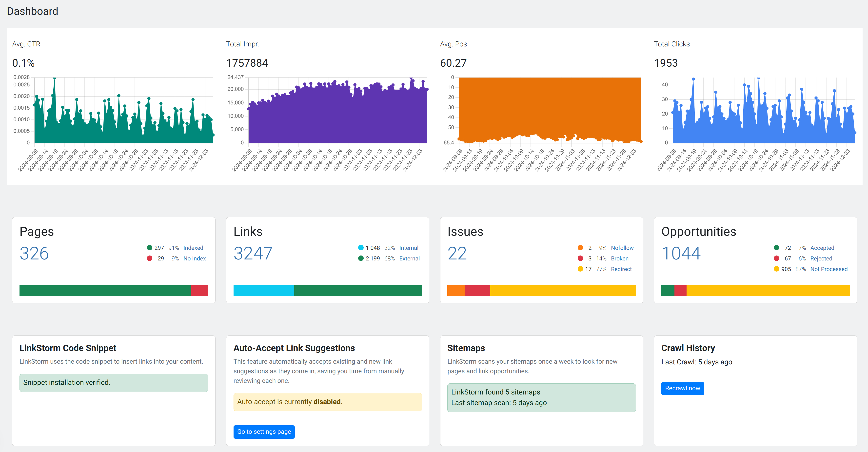Click the Auto-accept is currently disabled notice
This screenshot has width=868, height=452.
coord(328,402)
